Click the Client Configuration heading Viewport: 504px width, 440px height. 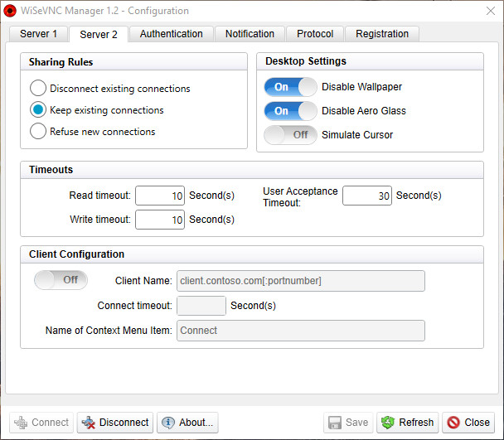pos(76,254)
